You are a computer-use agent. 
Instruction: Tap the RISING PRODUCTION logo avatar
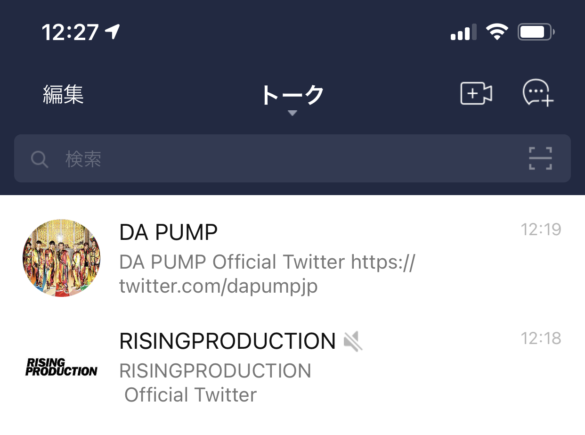[x=62, y=367]
